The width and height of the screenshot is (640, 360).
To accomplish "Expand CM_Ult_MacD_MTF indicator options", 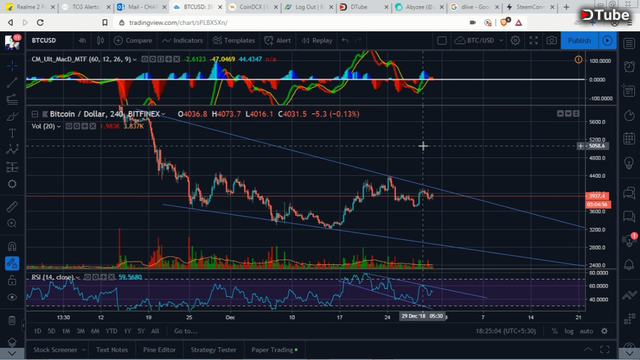I will click(x=134, y=60).
